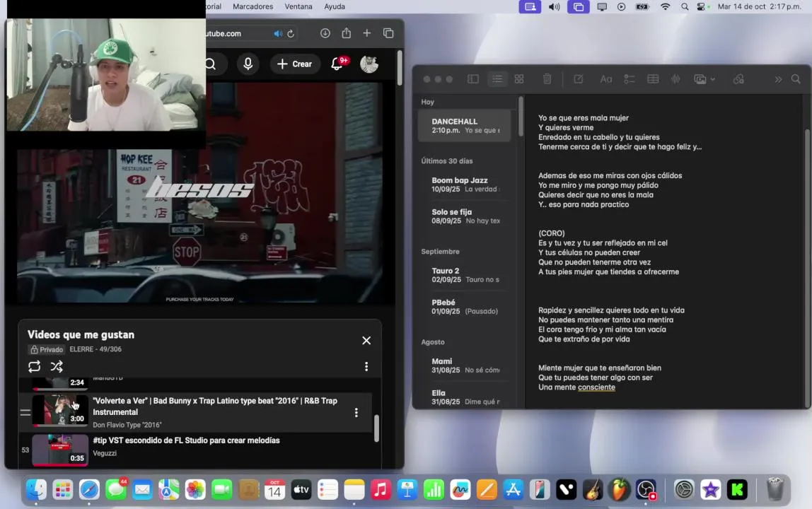Image resolution: width=812 pixels, height=509 pixels.
Task: Open the PBebé note
Action: [x=465, y=307]
